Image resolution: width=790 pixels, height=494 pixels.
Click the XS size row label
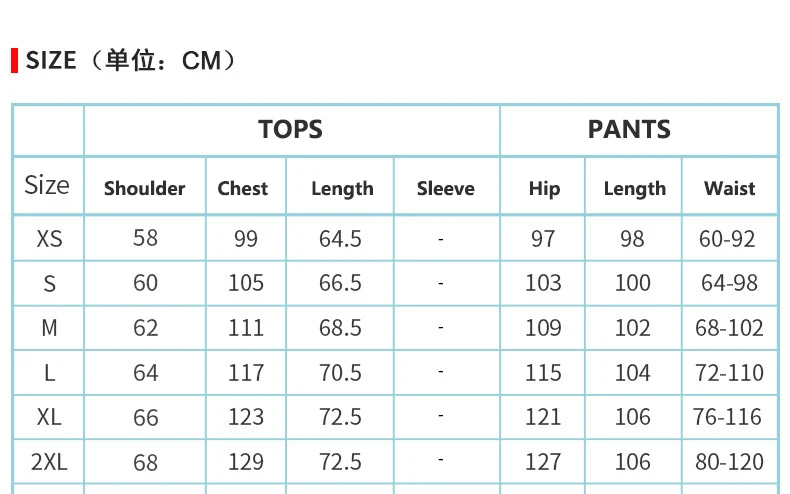pyautogui.click(x=49, y=239)
